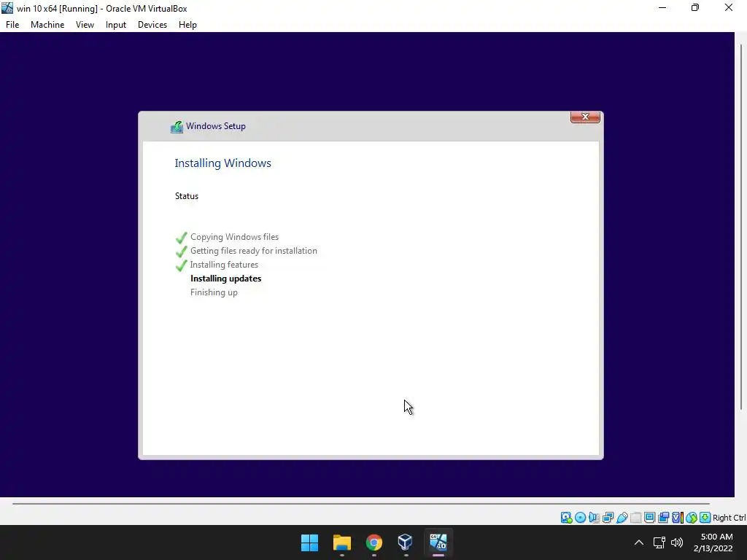Click the Right Ctrl host key label
This screenshot has width=747, height=560.
point(729,518)
